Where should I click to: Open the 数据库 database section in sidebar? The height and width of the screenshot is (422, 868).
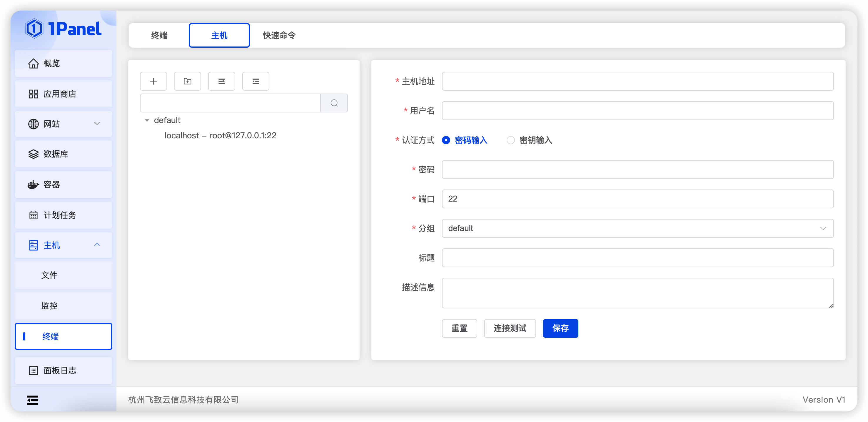[55, 154]
